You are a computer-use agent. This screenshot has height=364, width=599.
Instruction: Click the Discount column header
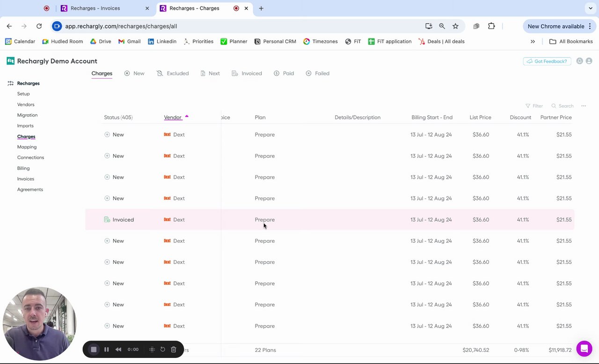520,117
